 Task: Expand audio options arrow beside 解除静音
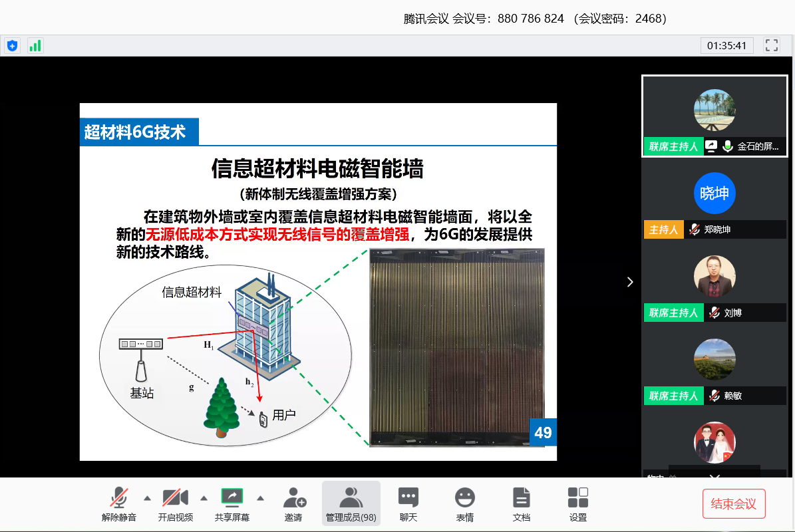tap(147, 498)
